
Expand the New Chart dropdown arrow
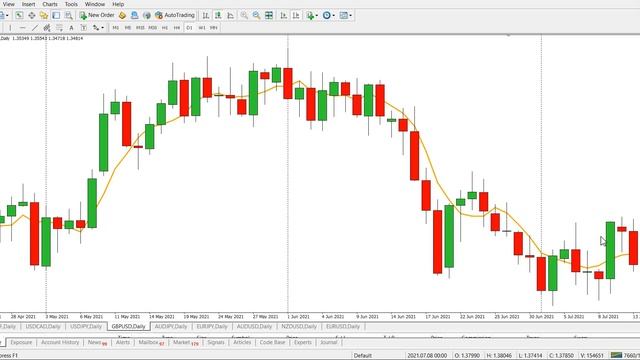[7, 16]
